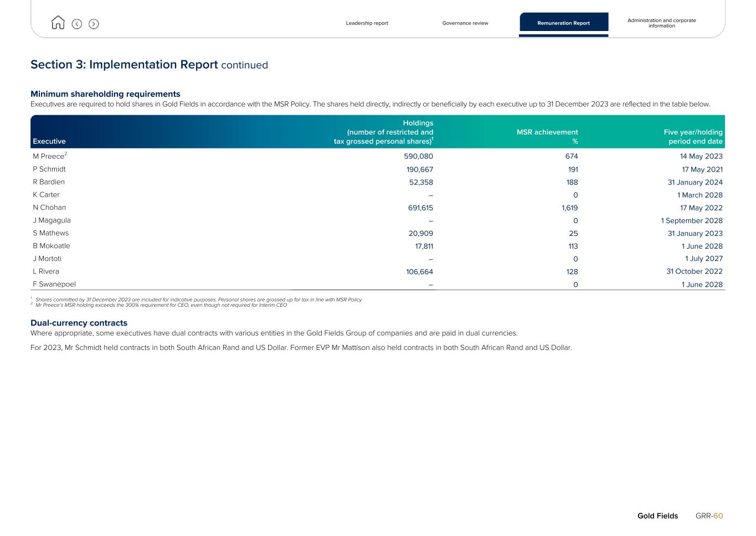The height and width of the screenshot is (536, 756).
Task: Switch to Governance review tab
Action: (x=465, y=23)
